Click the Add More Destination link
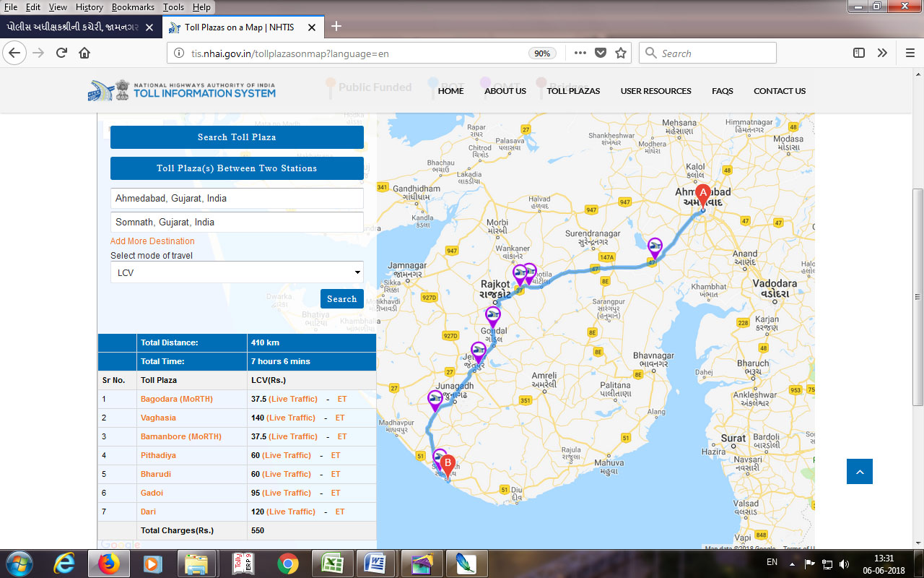 pos(152,241)
